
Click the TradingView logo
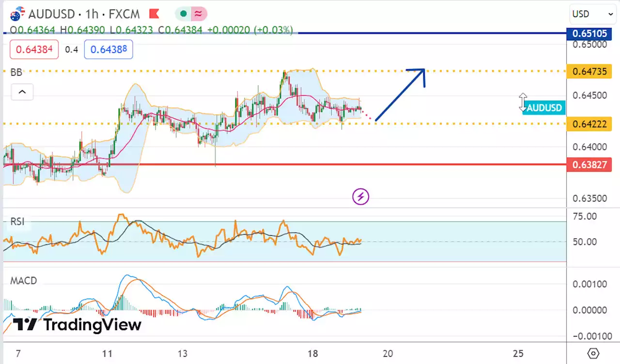coord(77,324)
